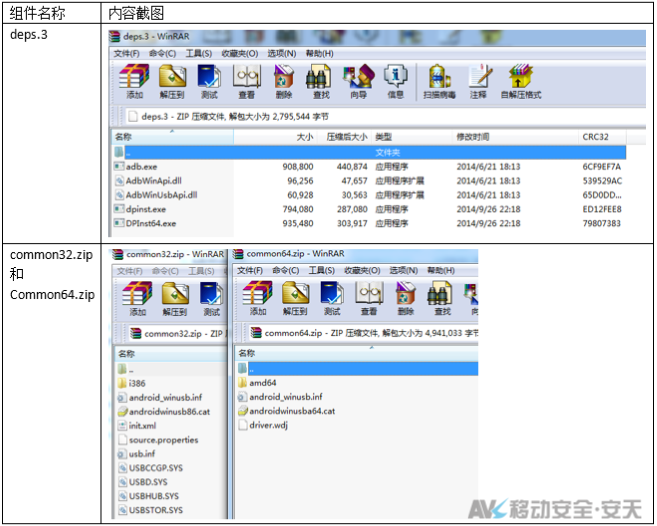The image size is (657, 526).
Task: Click Add icon in common64.zip window
Action: (x=258, y=298)
